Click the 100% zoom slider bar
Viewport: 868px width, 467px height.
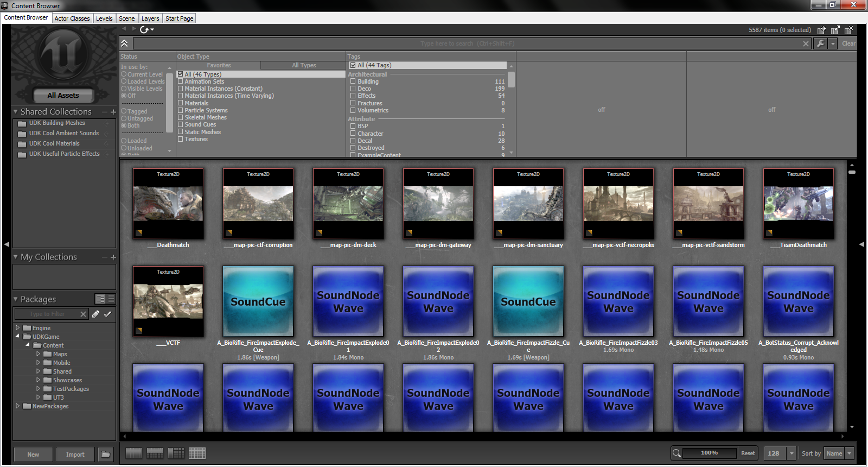point(709,453)
